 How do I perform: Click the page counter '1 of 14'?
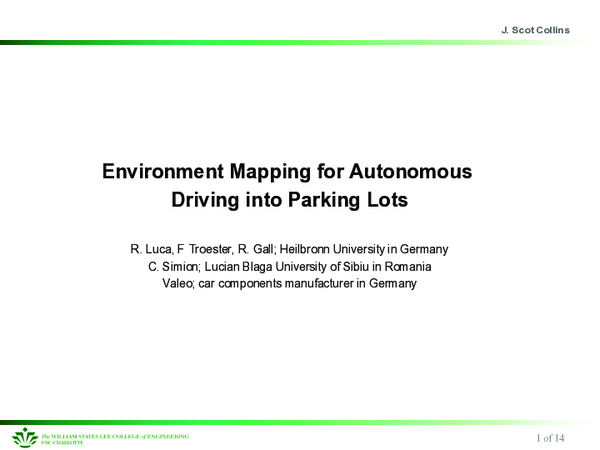[550, 438]
